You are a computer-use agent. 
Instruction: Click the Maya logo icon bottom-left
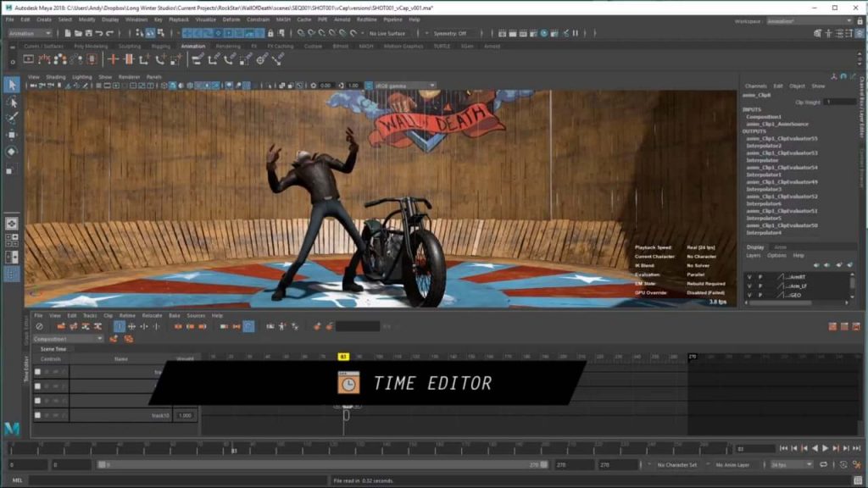pos(12,428)
